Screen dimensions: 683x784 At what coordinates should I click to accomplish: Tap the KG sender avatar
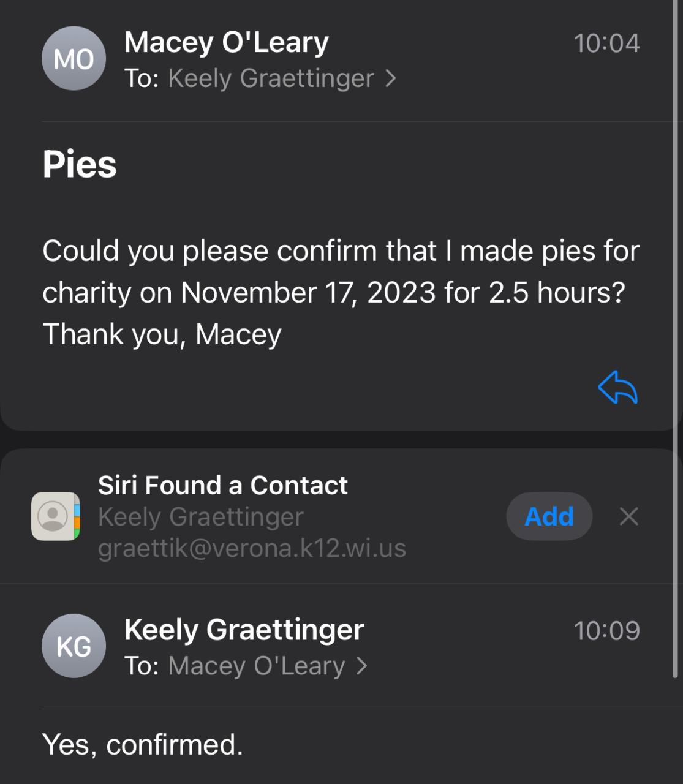click(74, 646)
